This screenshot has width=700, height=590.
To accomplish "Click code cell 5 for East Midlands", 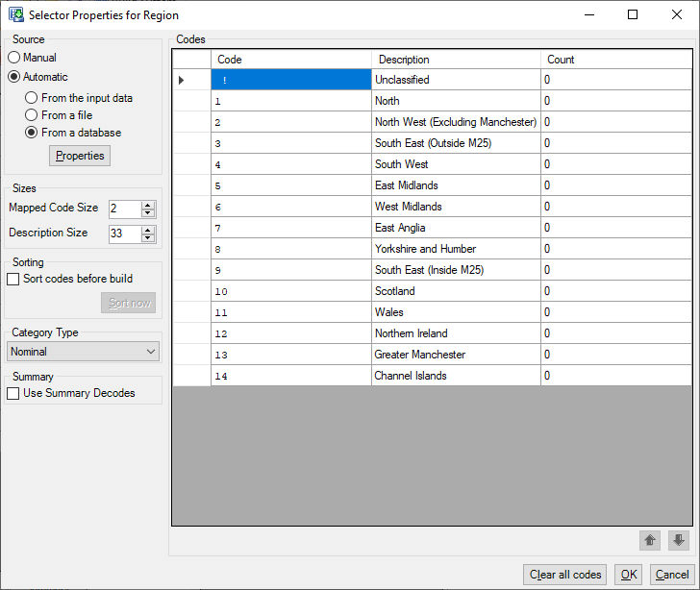I will pyautogui.click(x=291, y=185).
